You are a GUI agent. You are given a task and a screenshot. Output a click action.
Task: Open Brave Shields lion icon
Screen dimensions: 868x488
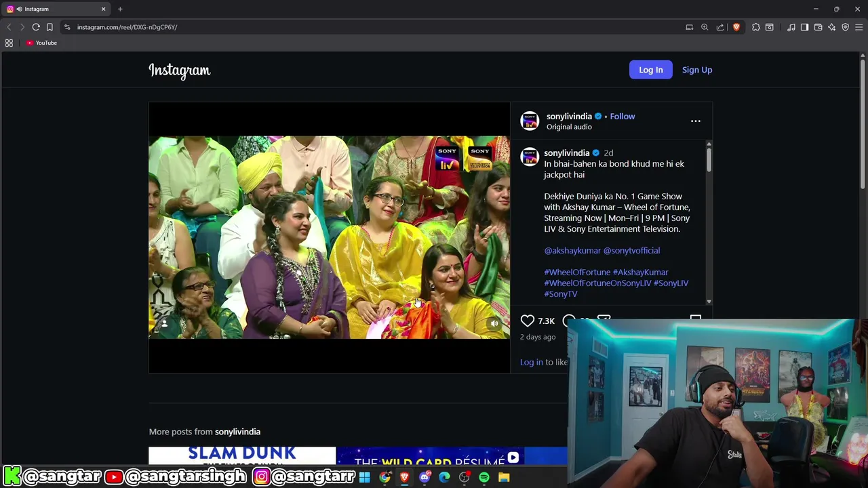[x=736, y=27]
